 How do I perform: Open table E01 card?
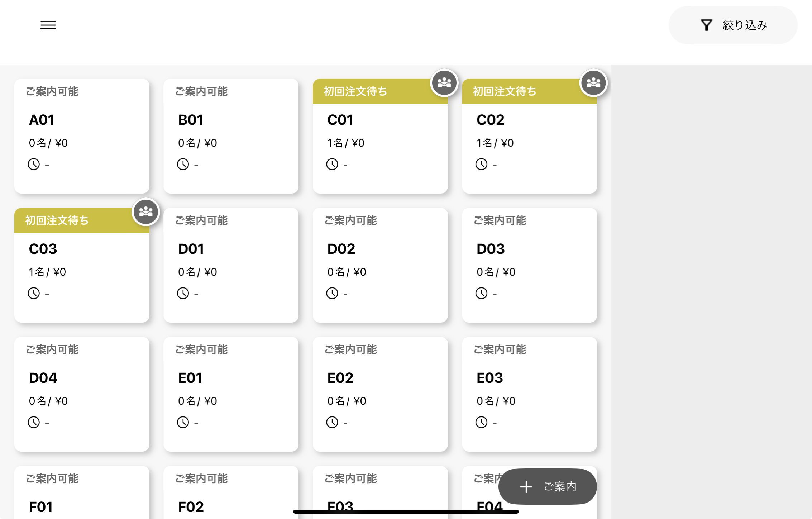pos(231,394)
